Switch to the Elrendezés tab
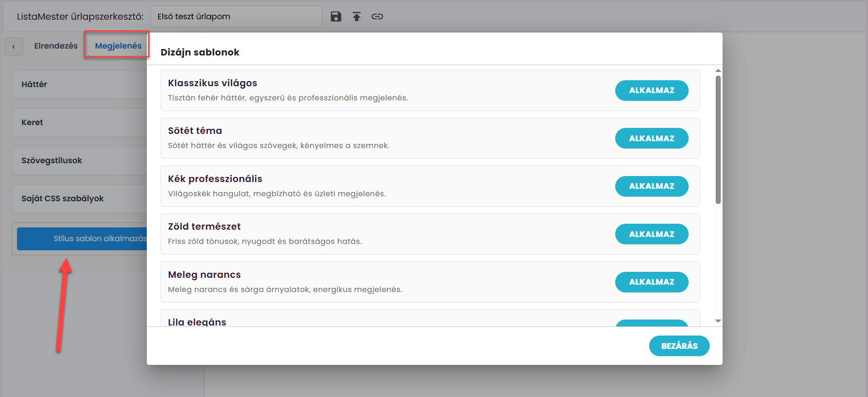Viewport: 868px width, 397px height. [56, 46]
